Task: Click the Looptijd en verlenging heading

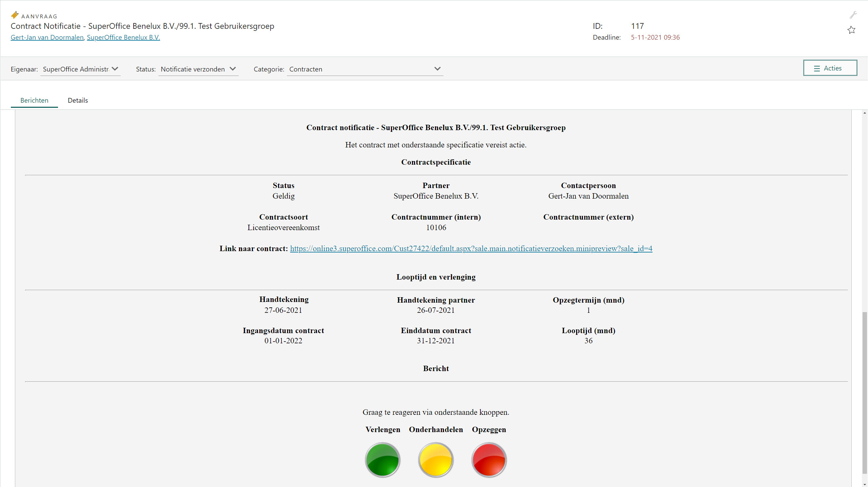Action: 436,277
